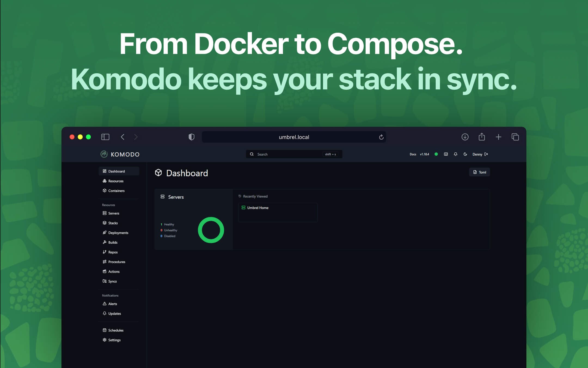Open the keyboard shortcuts icon in header
Viewport: 588px width, 368px height.
click(446, 154)
